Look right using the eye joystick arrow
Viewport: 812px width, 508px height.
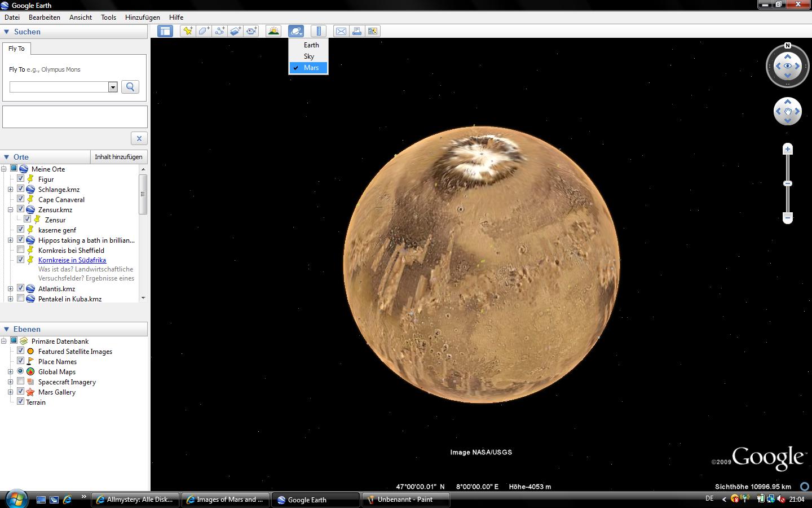798,66
